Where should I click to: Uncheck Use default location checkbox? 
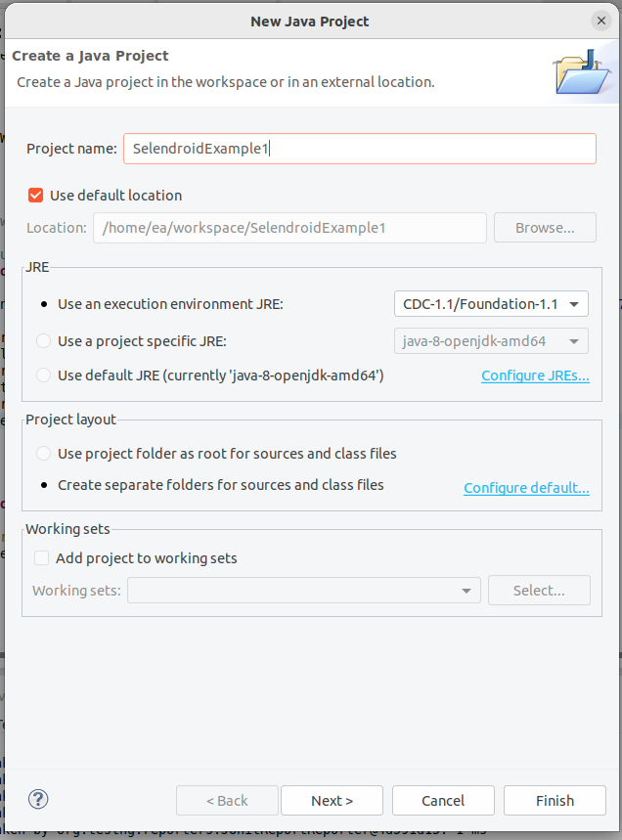35,195
